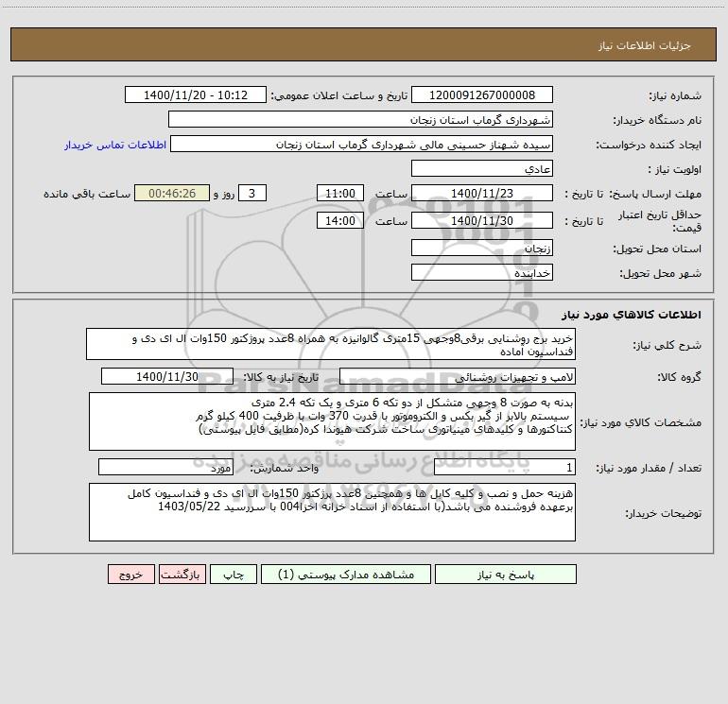Click goods need date field 1400/11/30
Screen dimensions: 728x704
[x=167, y=376]
